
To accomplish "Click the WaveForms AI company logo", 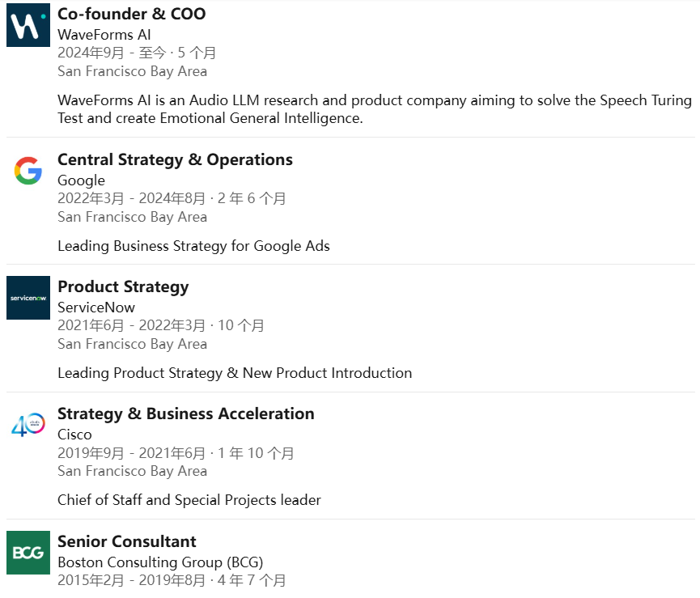I will tap(28, 25).
